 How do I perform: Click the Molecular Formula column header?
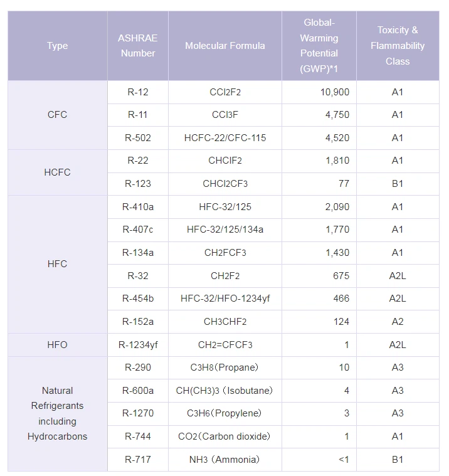(224, 46)
